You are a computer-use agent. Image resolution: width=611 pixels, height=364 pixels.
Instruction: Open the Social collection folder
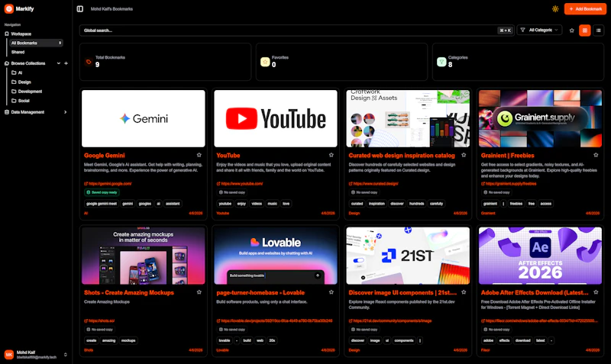tap(21, 101)
